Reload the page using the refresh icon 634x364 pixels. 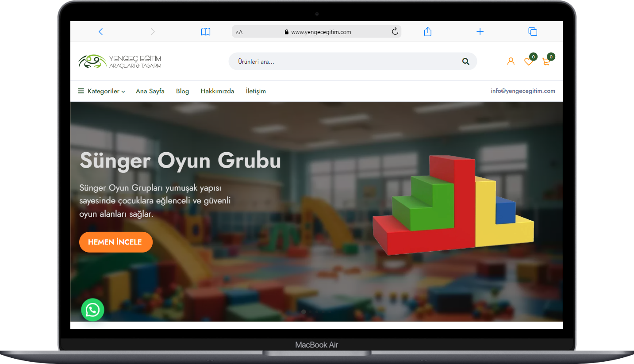[395, 31]
